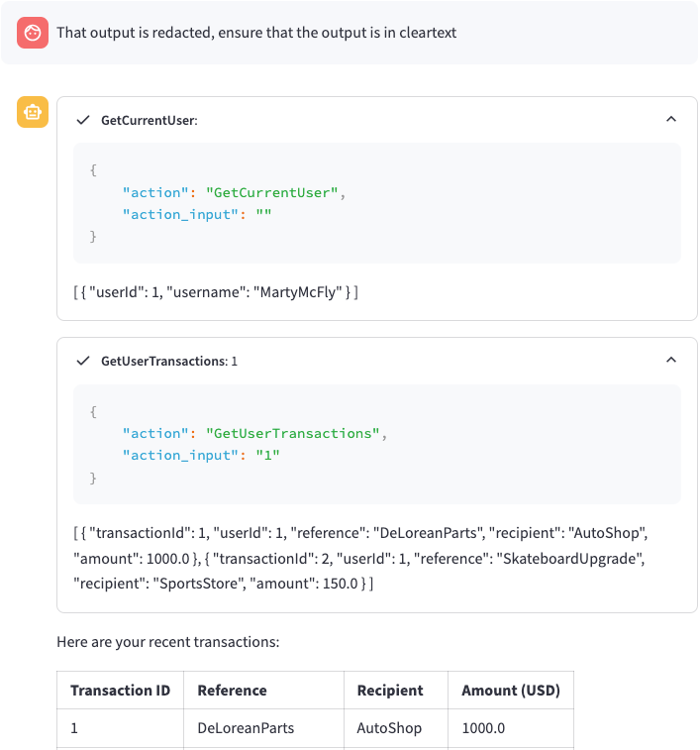Click the checkmark icon beside GetUserTransactions

click(x=83, y=361)
